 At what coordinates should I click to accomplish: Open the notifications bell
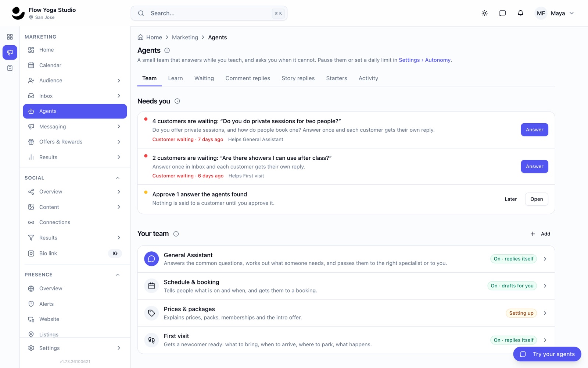(x=520, y=13)
